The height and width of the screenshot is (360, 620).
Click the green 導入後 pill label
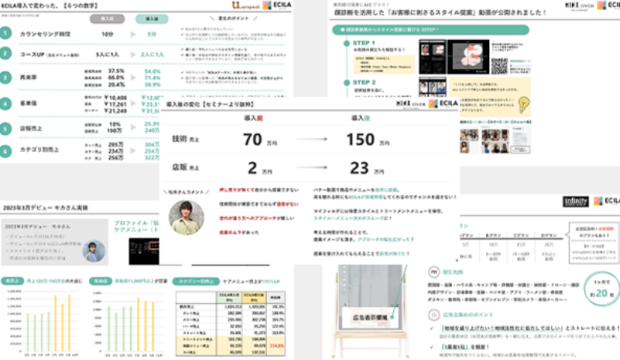pyautogui.click(x=152, y=19)
